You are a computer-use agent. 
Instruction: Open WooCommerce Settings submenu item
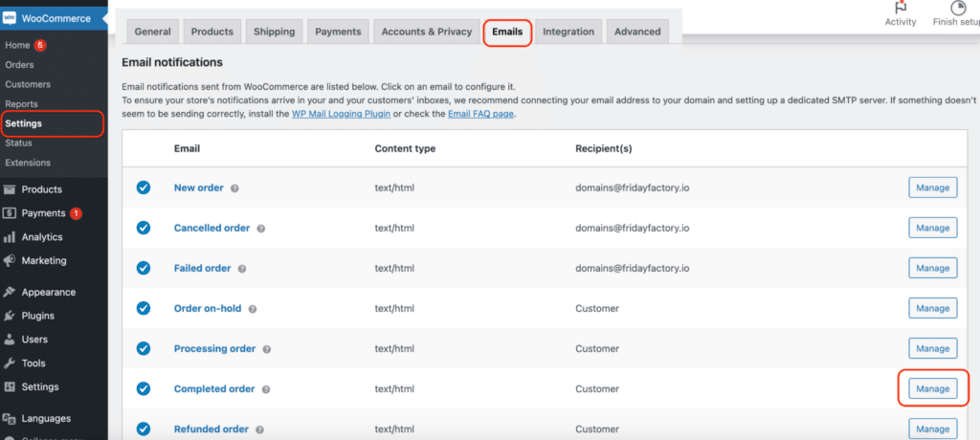(24, 123)
